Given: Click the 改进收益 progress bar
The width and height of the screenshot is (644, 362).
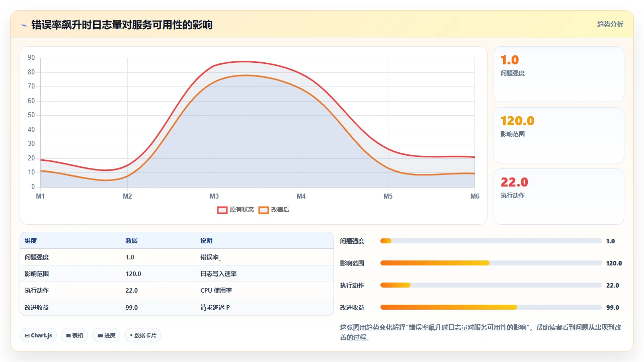Looking at the screenshot, I should pyautogui.click(x=491, y=307).
